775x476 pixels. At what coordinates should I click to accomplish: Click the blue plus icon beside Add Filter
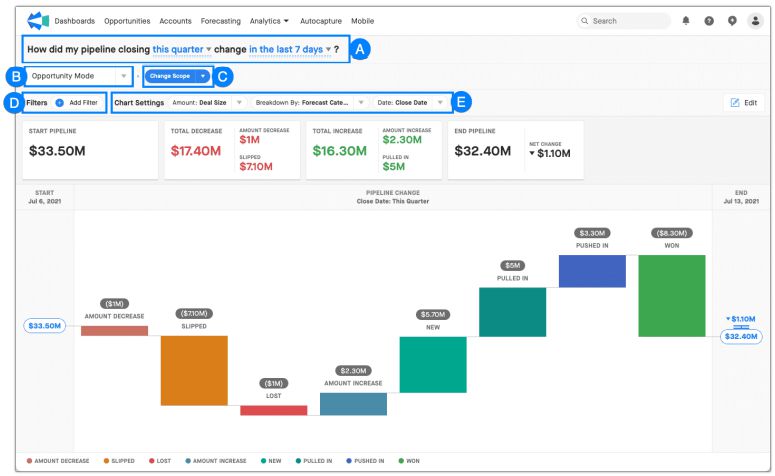tap(59, 103)
